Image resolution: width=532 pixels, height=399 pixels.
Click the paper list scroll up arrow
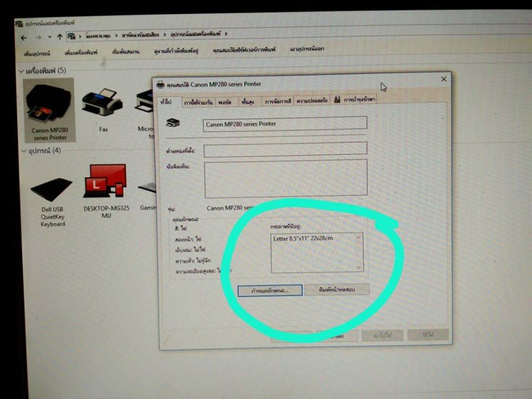click(x=359, y=238)
